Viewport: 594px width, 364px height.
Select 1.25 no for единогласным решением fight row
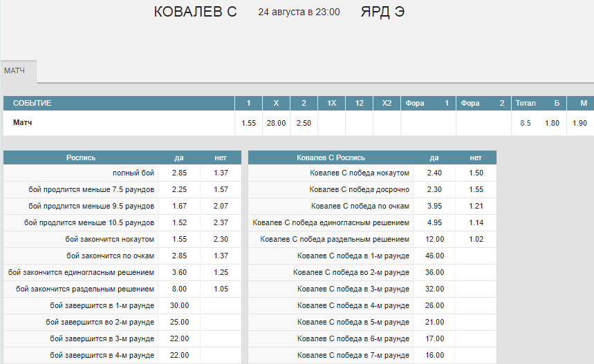[221, 272]
